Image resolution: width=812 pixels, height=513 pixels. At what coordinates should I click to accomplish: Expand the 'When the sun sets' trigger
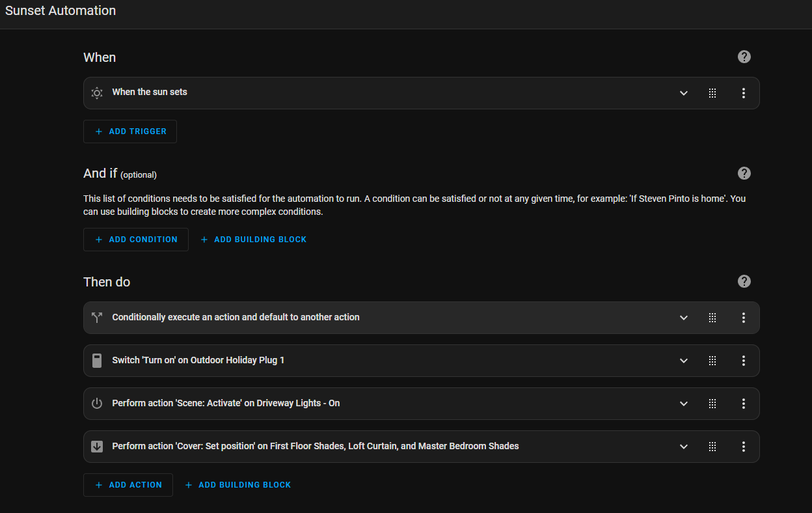684,93
